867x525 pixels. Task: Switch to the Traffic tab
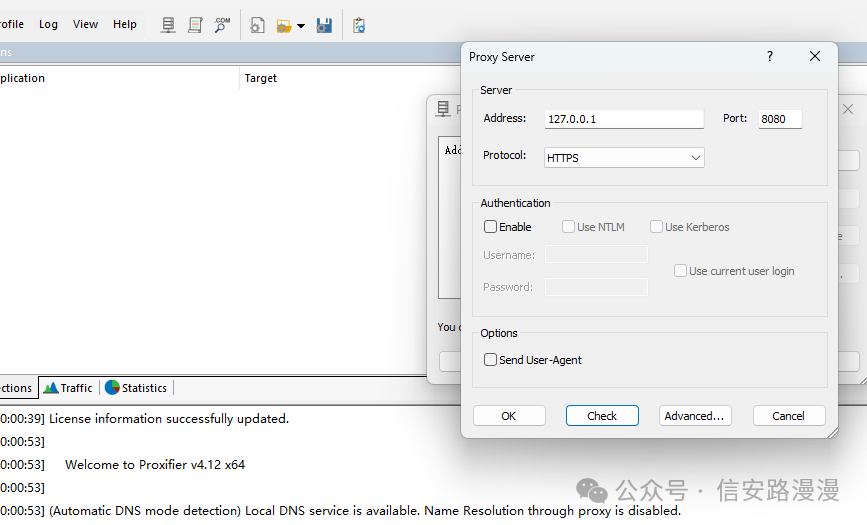(x=69, y=388)
